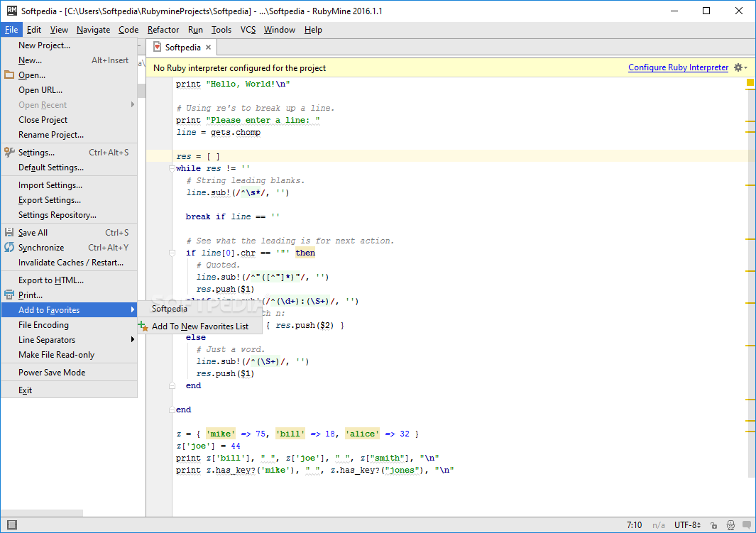The height and width of the screenshot is (533, 756).
Task: Choose File Encoding menu item
Action: click(69, 325)
